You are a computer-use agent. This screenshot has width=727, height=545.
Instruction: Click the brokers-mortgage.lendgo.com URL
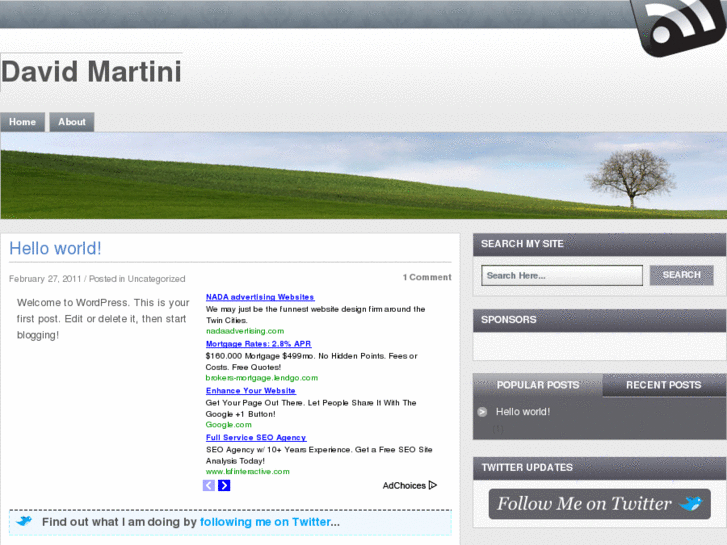(262, 378)
